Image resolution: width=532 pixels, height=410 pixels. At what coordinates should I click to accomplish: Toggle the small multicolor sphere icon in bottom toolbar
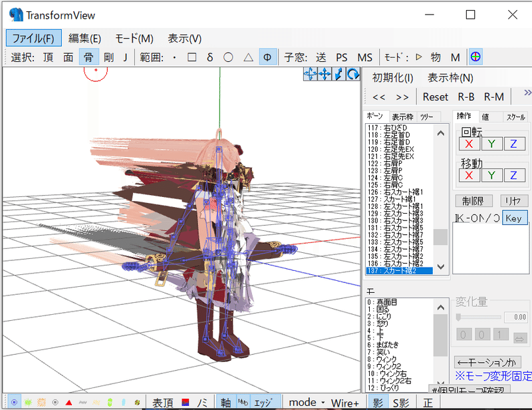[137, 403]
